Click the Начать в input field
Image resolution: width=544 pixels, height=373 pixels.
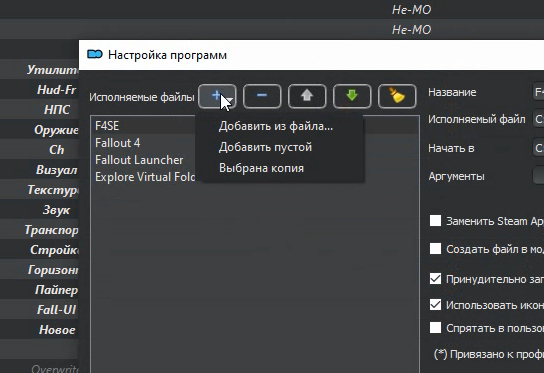pos(538,148)
